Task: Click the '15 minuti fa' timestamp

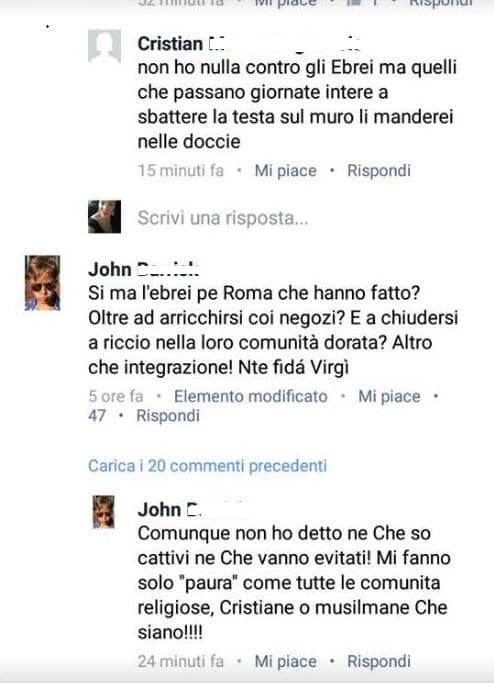Action: click(x=181, y=170)
